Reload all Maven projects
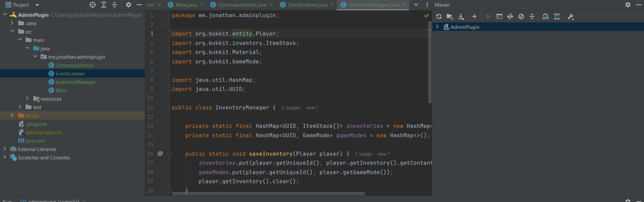 pos(439,16)
